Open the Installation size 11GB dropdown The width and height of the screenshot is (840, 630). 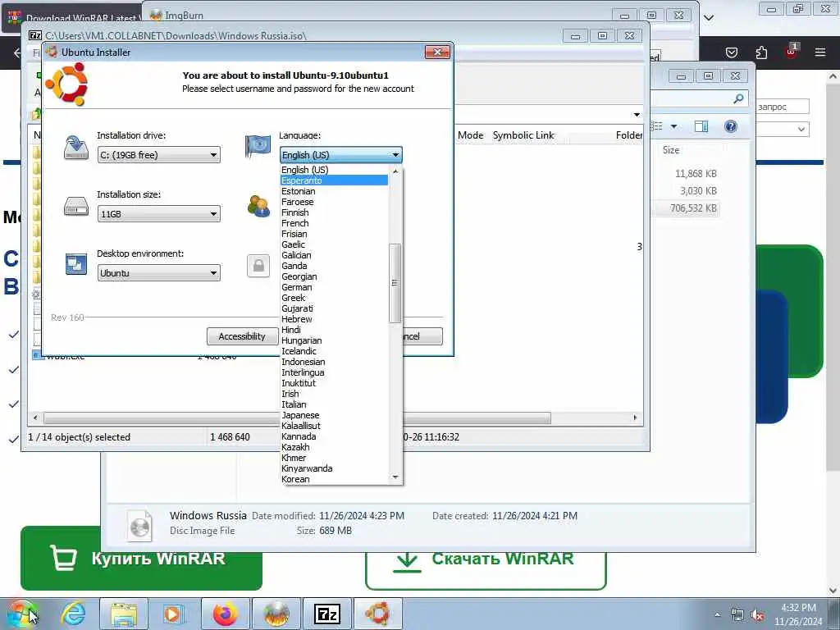point(158,214)
